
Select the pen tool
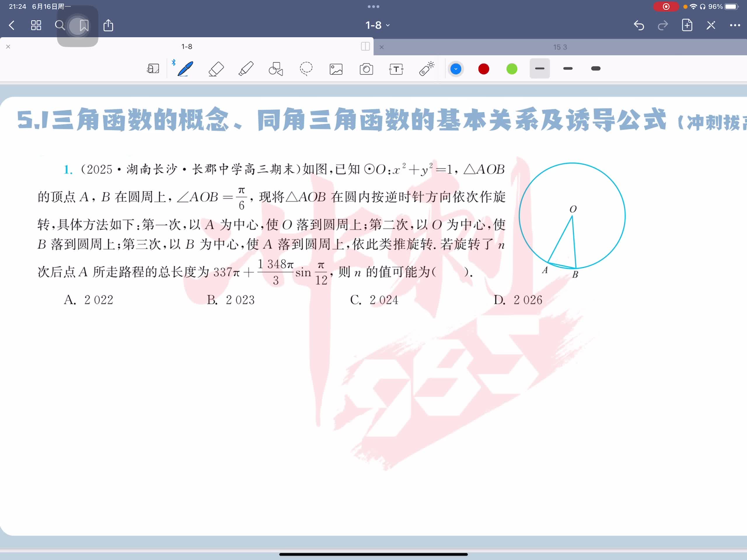tap(185, 69)
